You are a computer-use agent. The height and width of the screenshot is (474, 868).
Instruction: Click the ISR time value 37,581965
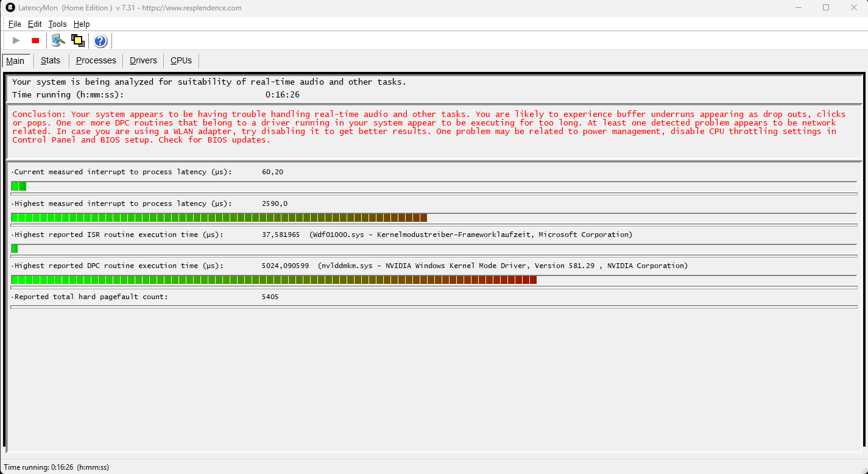pyautogui.click(x=281, y=235)
